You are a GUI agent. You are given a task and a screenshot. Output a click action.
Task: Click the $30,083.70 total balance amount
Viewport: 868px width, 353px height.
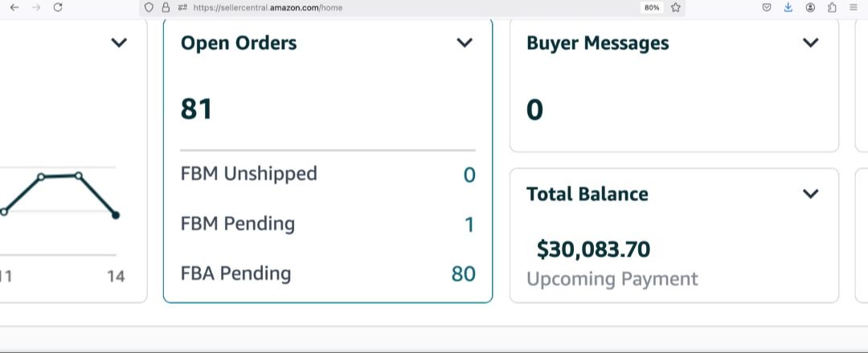(x=593, y=250)
